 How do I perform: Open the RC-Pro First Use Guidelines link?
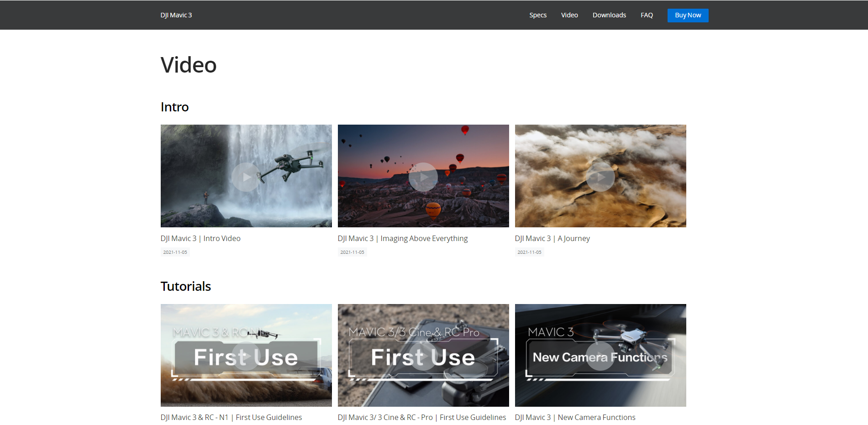click(422, 417)
